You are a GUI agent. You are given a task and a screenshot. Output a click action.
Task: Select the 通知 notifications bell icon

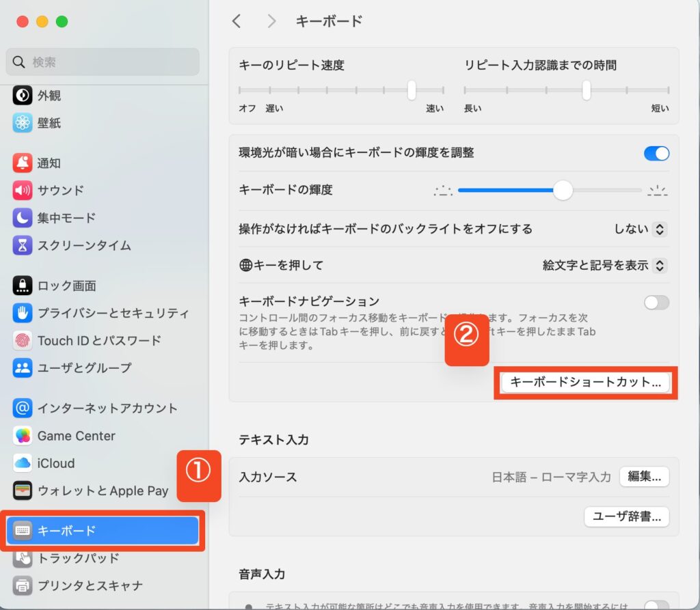coord(23,163)
